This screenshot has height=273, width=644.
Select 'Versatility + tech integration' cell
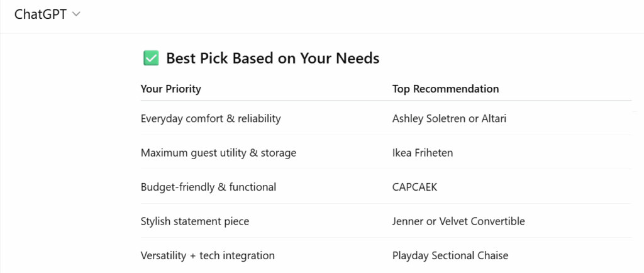tap(208, 255)
